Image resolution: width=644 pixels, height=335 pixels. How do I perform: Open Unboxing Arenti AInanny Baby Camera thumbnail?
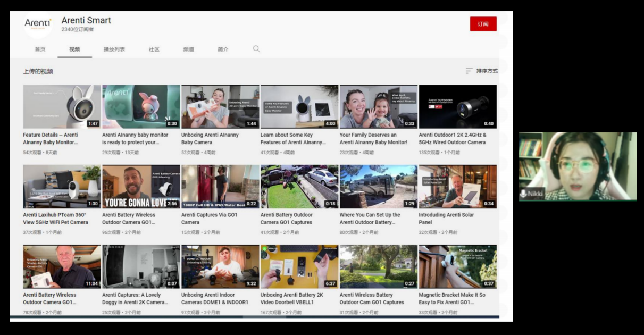pyautogui.click(x=220, y=106)
